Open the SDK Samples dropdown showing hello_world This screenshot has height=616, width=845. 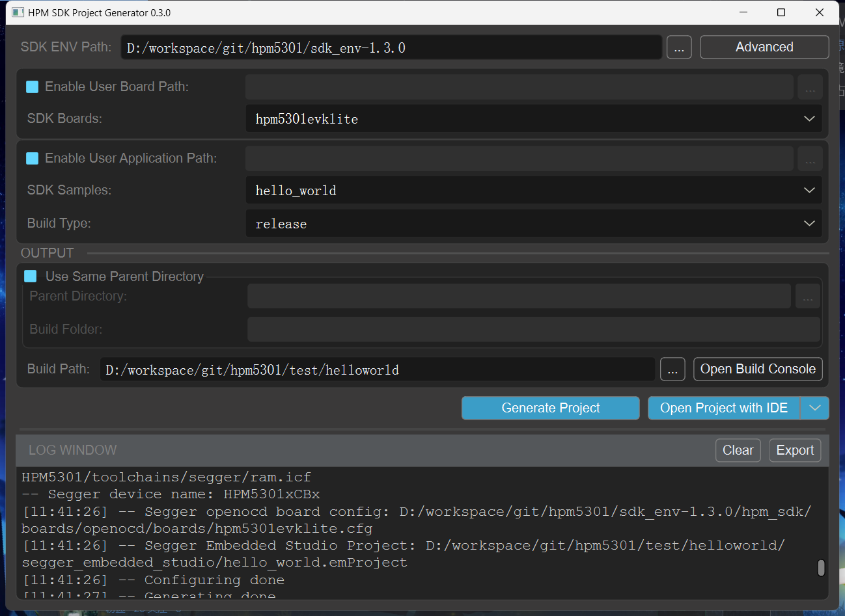pos(534,191)
